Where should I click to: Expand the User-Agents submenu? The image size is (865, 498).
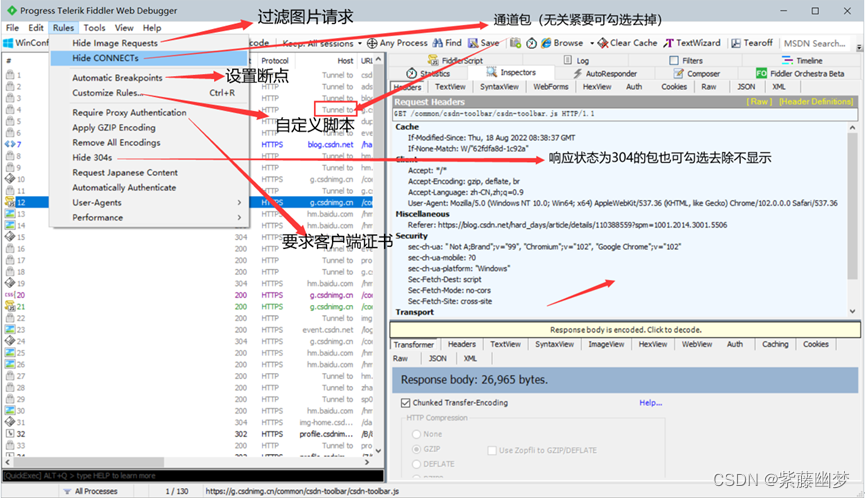(x=149, y=202)
